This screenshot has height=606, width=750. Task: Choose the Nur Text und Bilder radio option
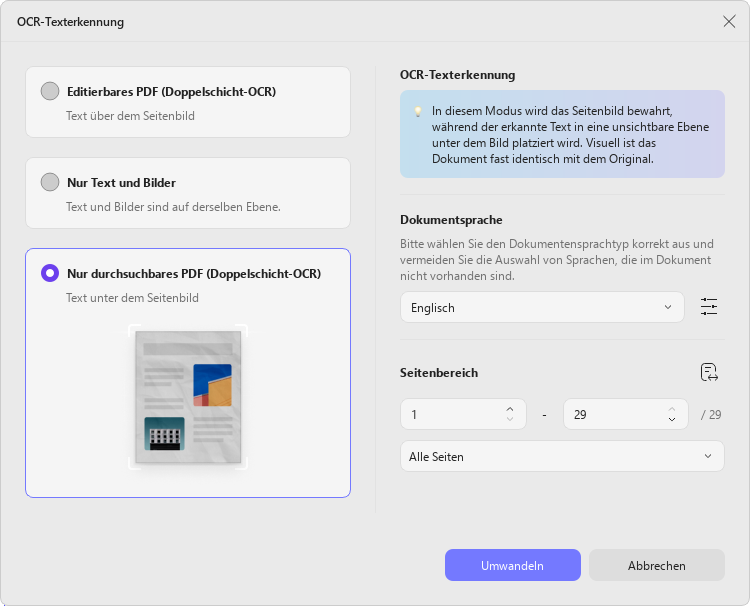[x=50, y=182]
